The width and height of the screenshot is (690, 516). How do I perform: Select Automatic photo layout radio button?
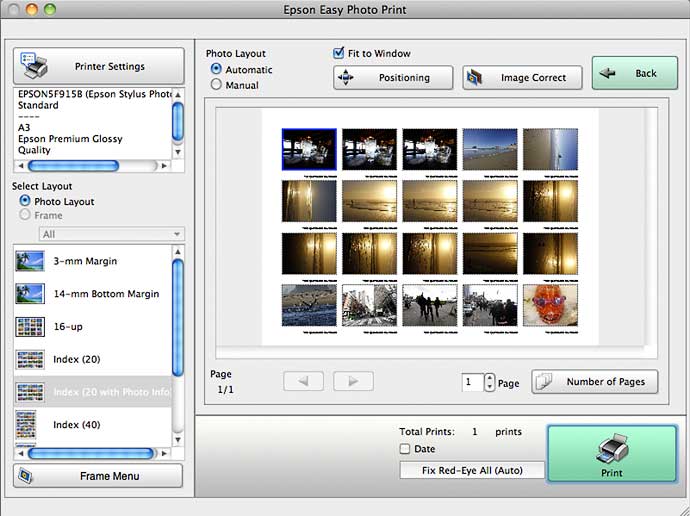click(x=216, y=70)
